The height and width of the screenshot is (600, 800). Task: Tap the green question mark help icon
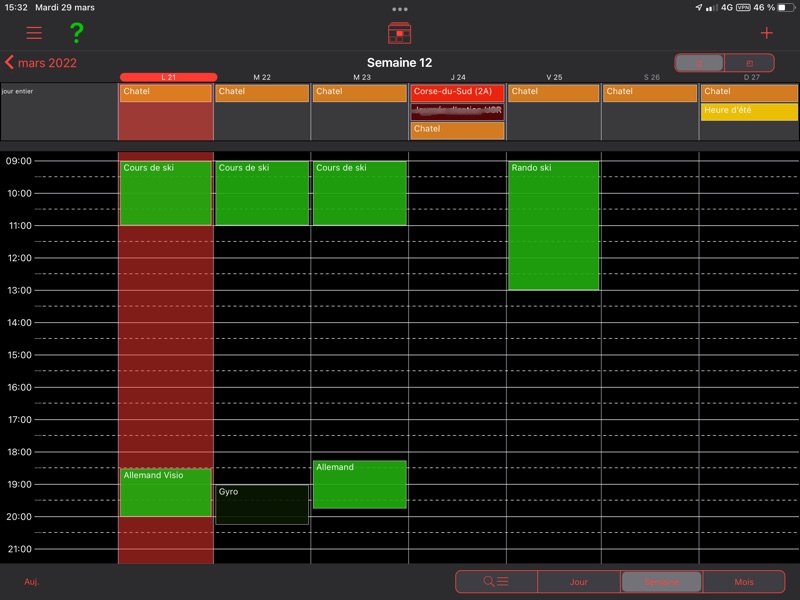76,33
